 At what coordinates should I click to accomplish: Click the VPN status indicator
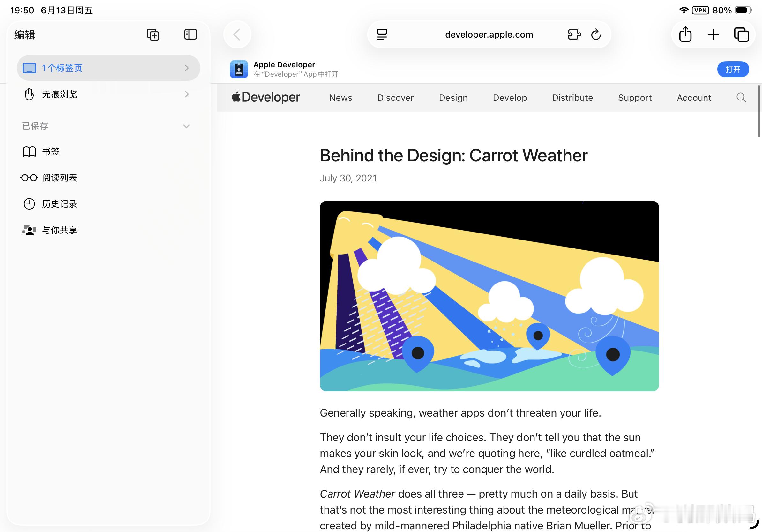tap(701, 10)
